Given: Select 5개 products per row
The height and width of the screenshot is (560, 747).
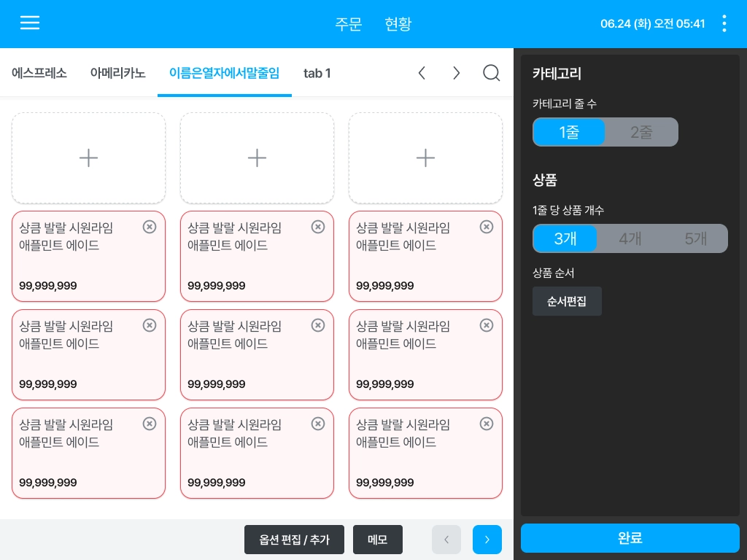Looking at the screenshot, I should click(695, 238).
